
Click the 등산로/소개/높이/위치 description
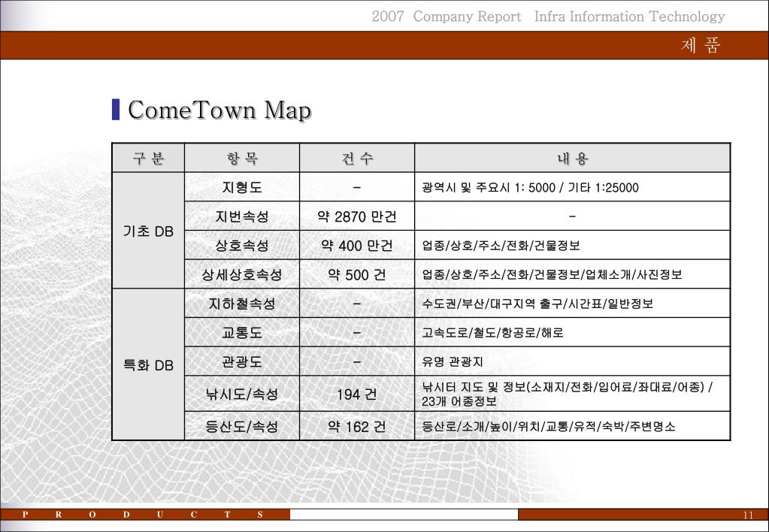(x=548, y=426)
